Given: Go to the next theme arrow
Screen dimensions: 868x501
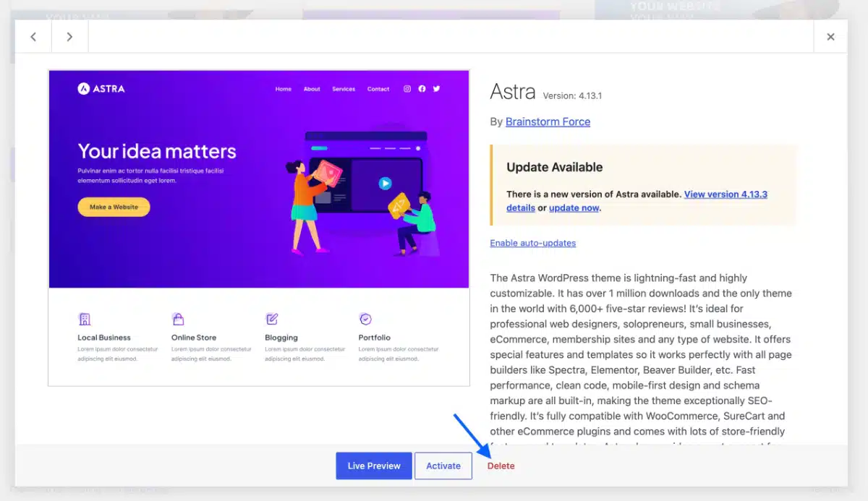Looking at the screenshot, I should point(69,36).
